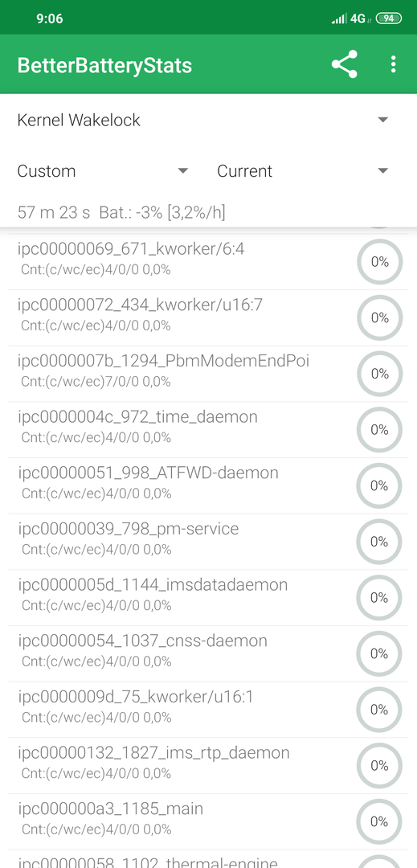Select the ipc00000069_671_kworker/6:4 entry
Viewport: 417px width, 868px height.
pyautogui.click(x=209, y=262)
